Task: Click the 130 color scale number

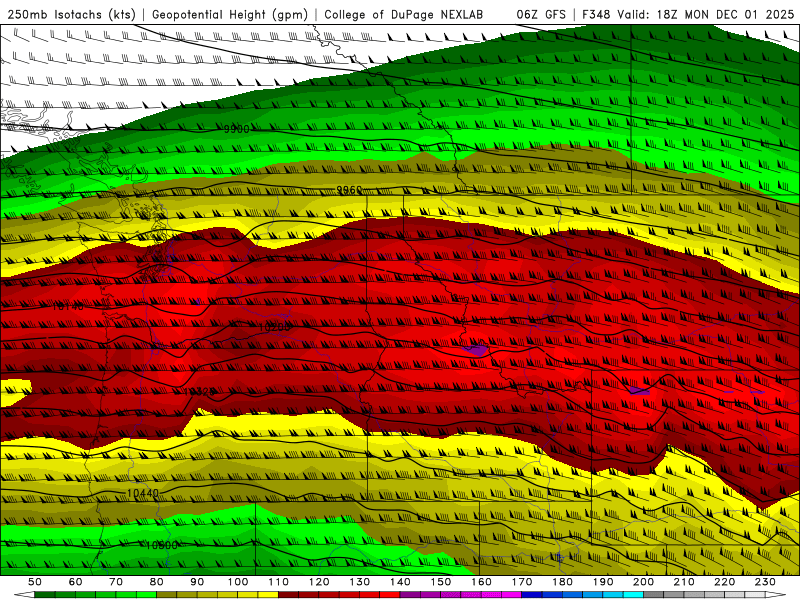Action: tap(360, 582)
